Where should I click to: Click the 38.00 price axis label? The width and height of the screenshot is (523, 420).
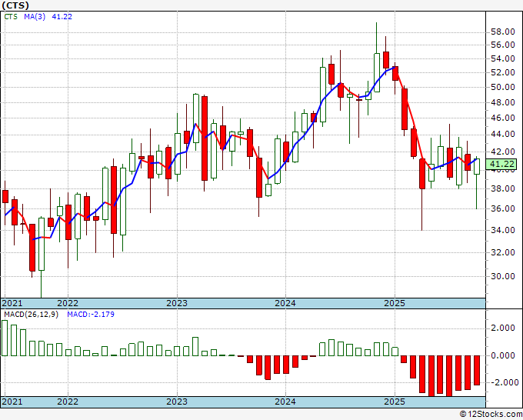coord(503,188)
